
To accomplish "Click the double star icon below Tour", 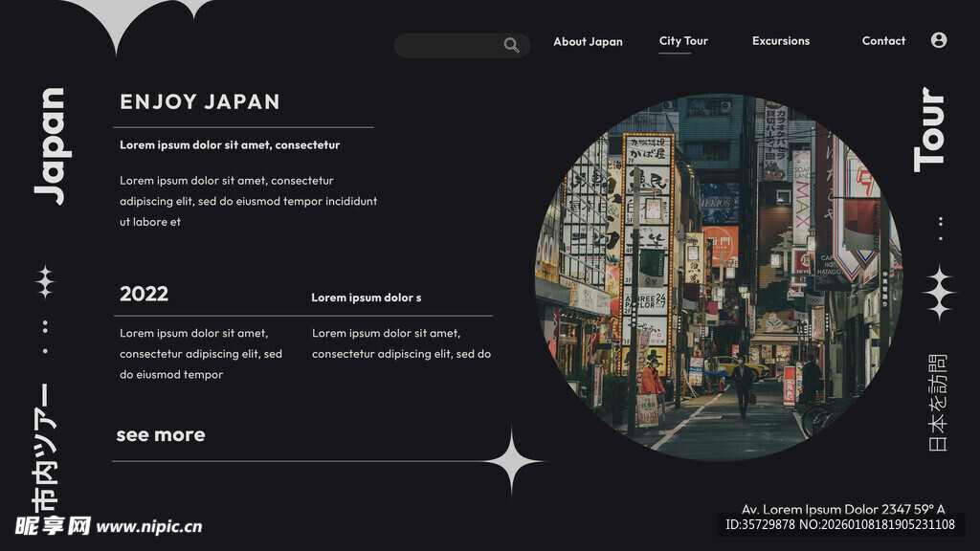I will tap(939, 292).
